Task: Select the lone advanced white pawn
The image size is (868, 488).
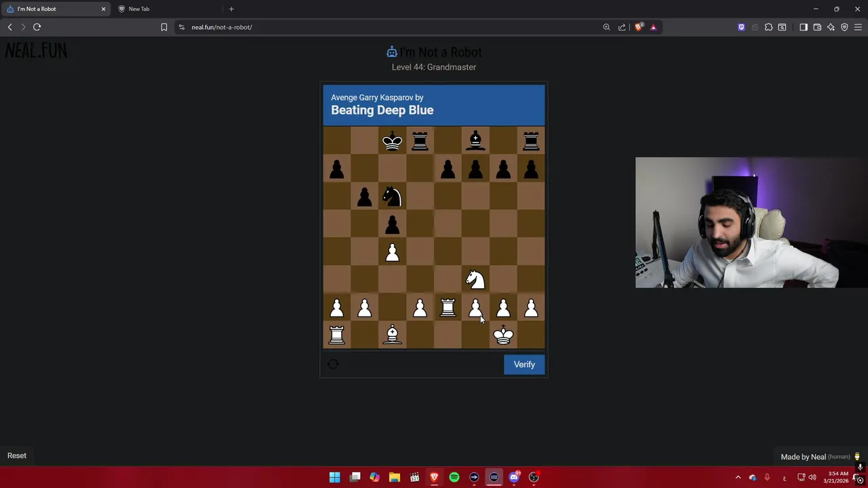Action: pos(392,252)
